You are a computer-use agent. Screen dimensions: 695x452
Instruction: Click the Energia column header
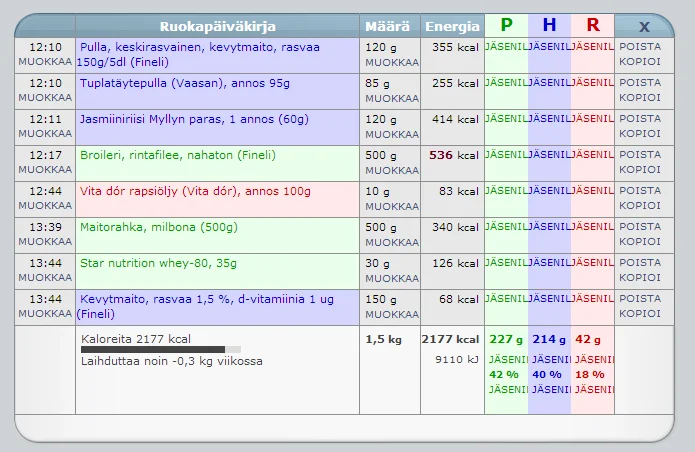452,26
